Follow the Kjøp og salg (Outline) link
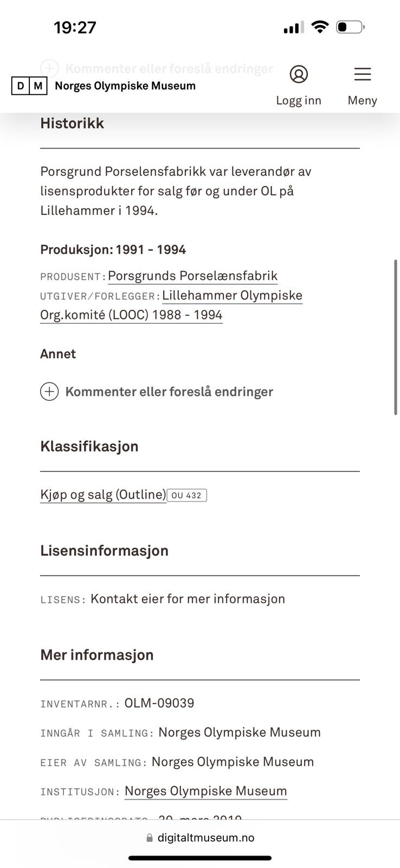This screenshot has width=400, height=868. click(103, 495)
